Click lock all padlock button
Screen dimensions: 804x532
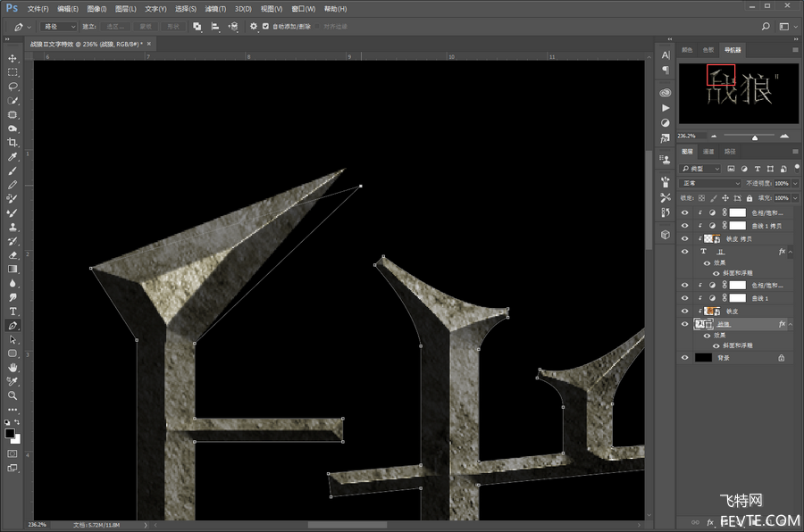tap(750, 198)
